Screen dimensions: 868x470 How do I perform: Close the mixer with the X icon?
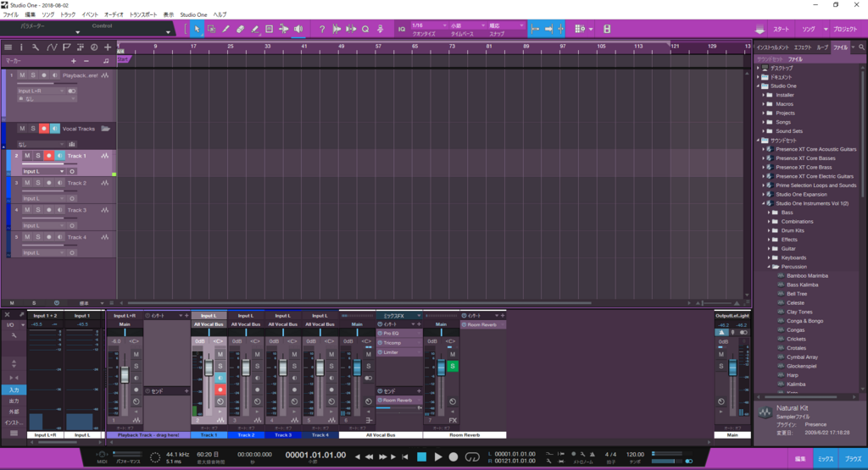pyautogui.click(x=7, y=315)
